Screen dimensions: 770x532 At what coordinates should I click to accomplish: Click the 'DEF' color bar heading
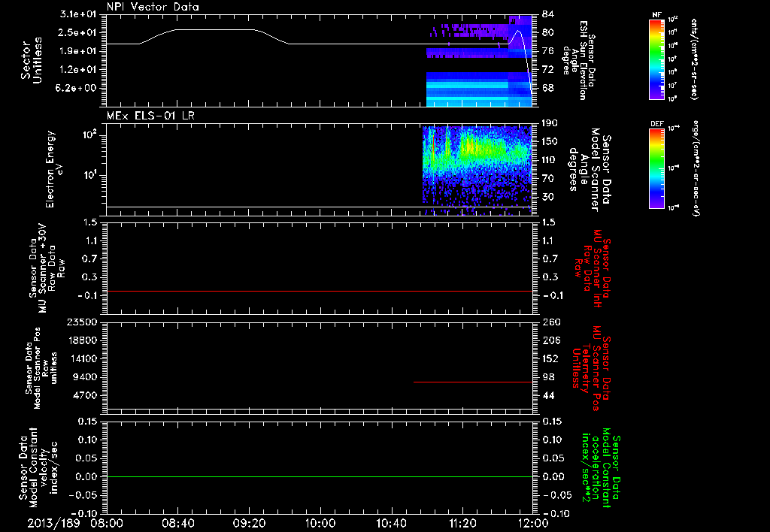656,124
